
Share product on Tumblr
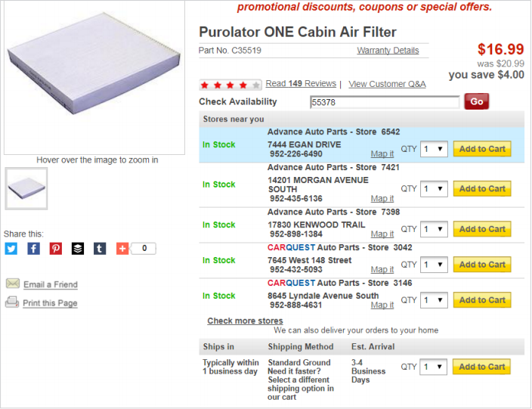coord(100,248)
